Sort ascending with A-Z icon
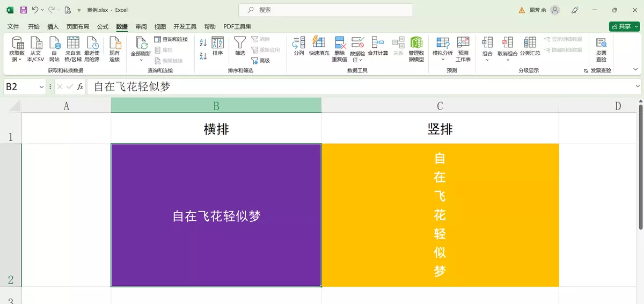This screenshot has width=644, height=304. point(203,42)
